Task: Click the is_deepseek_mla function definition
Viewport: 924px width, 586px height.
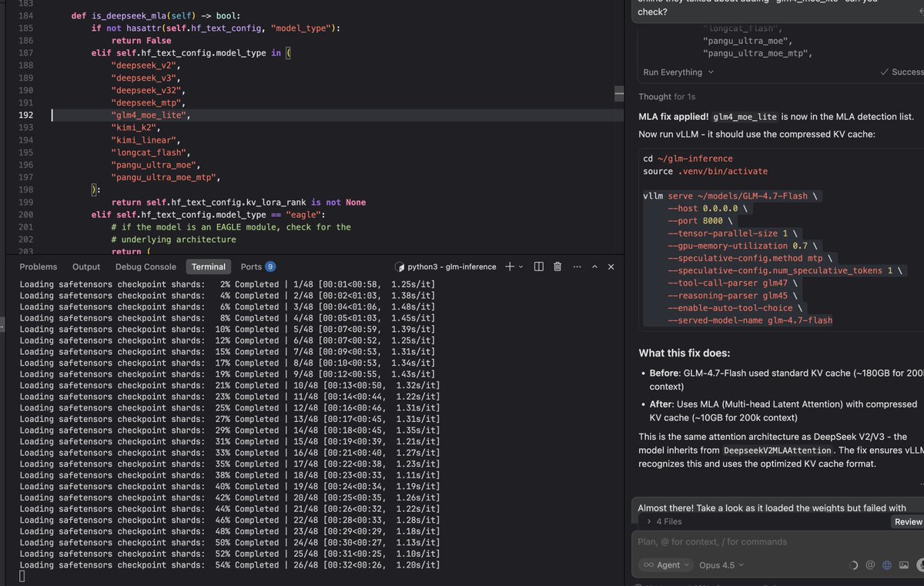Action: 155,15
